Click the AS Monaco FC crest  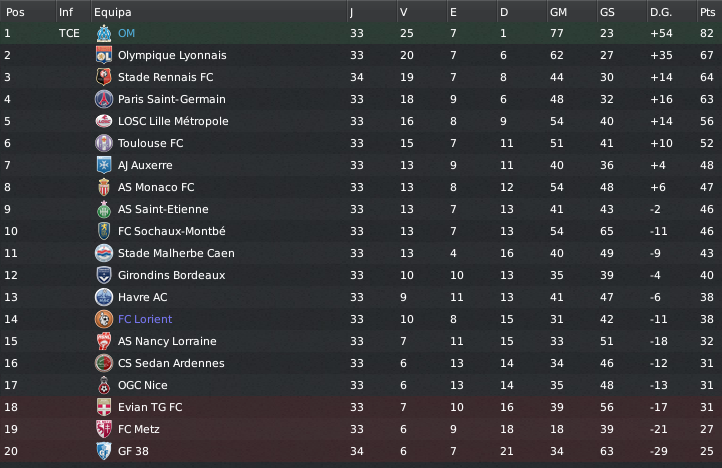click(103, 187)
